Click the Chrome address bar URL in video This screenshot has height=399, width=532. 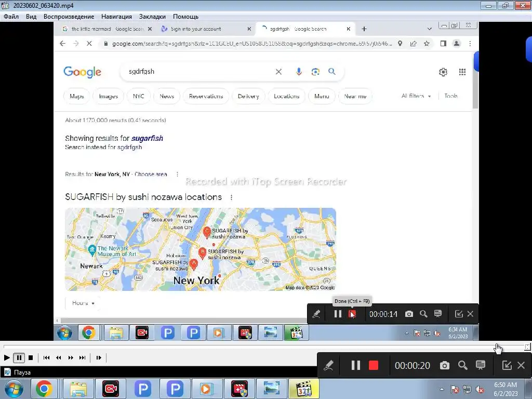pos(252,44)
